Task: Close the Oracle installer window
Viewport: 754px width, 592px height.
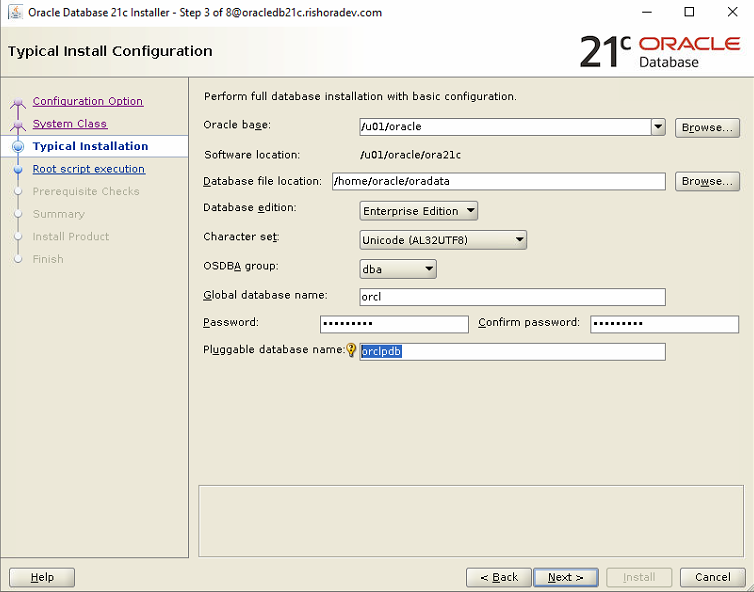Action: 732,12
